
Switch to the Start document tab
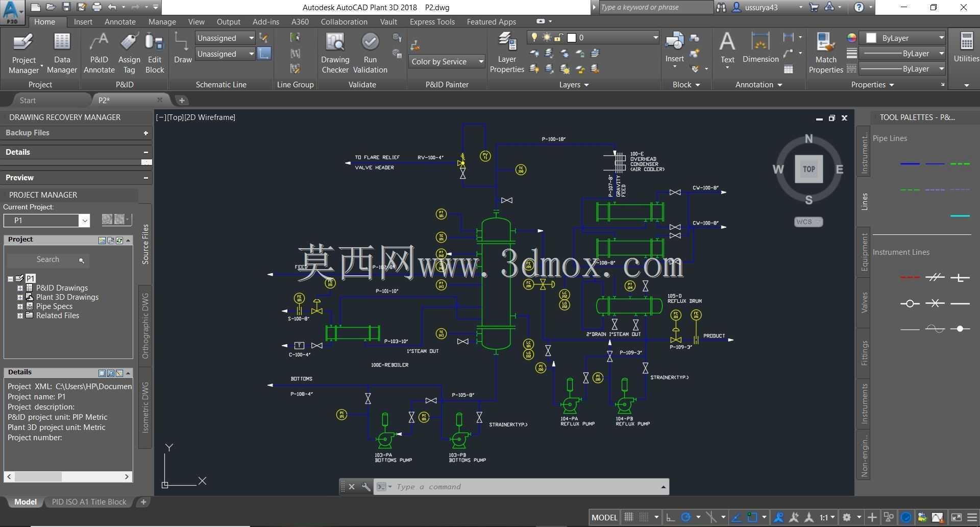pos(28,100)
